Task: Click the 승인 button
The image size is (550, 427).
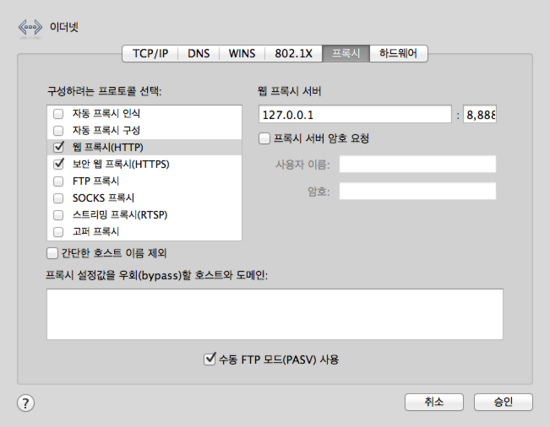Action: [503, 402]
